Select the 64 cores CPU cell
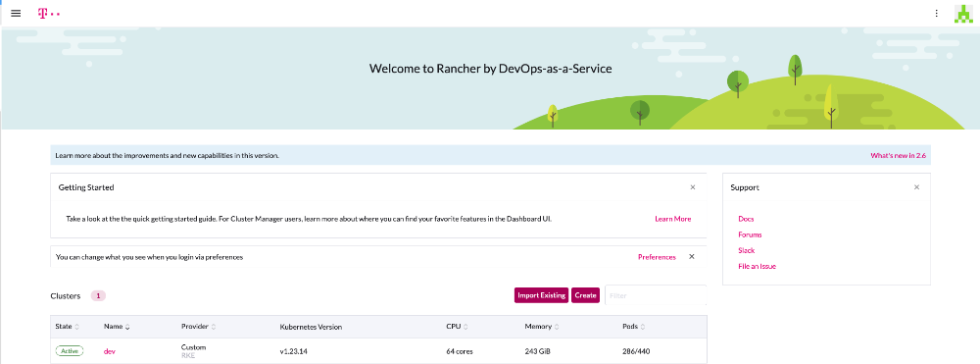980x364 pixels. pyautogui.click(x=460, y=351)
